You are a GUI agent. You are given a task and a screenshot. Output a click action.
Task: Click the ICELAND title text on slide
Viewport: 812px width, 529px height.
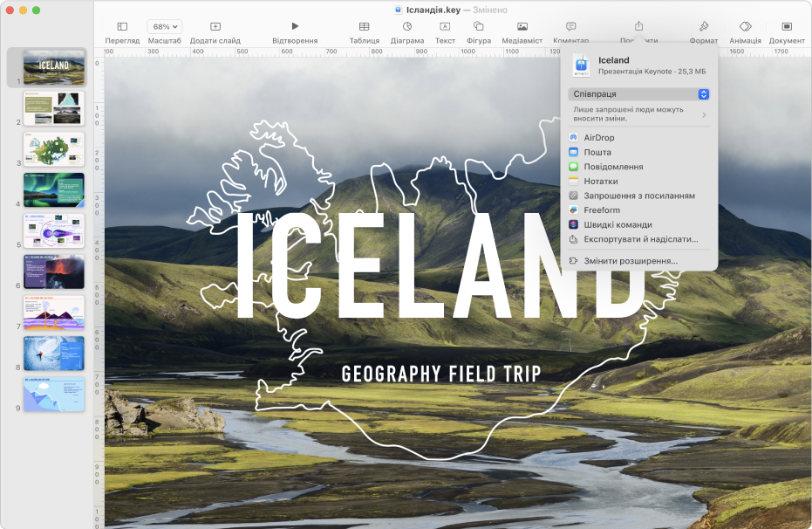(440, 265)
